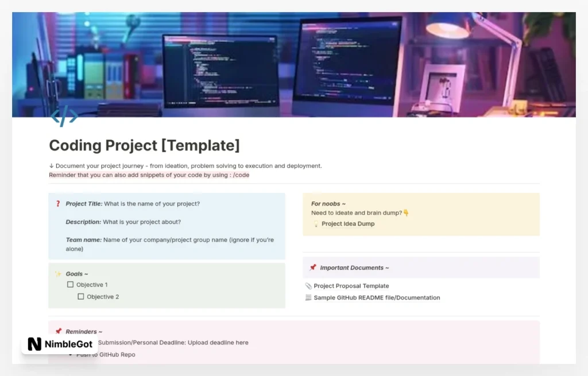588x376 pixels.
Task: Click the code brackets page icon
Action: [64, 116]
